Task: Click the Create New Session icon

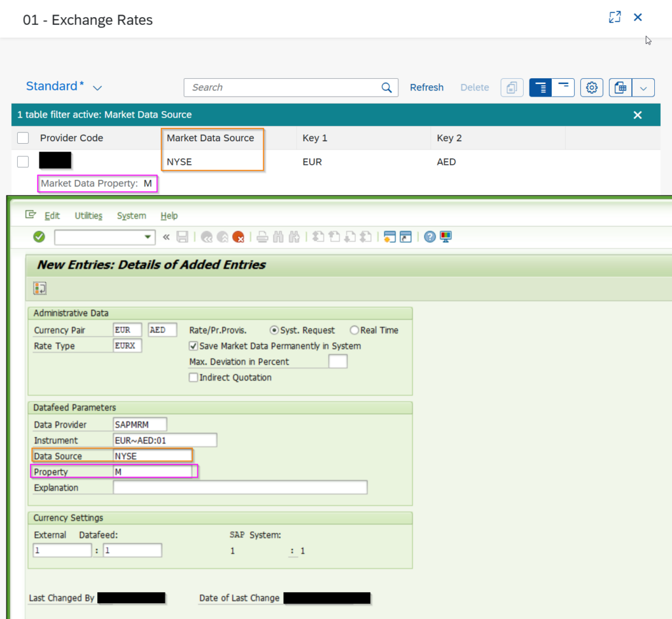Action: tap(390, 236)
